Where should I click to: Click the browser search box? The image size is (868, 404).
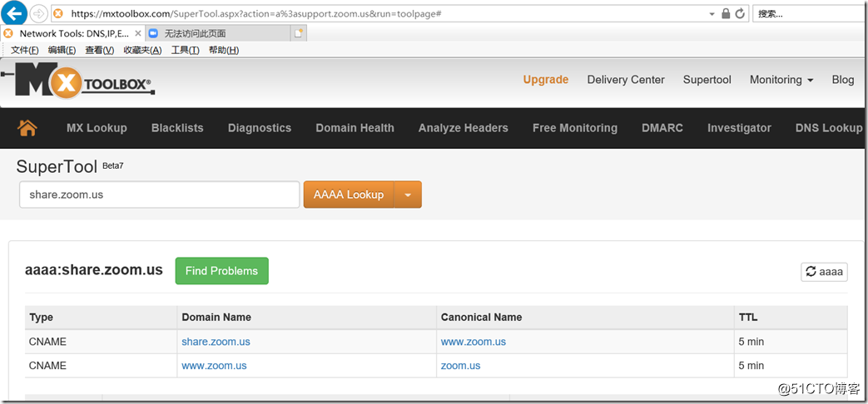[809, 14]
